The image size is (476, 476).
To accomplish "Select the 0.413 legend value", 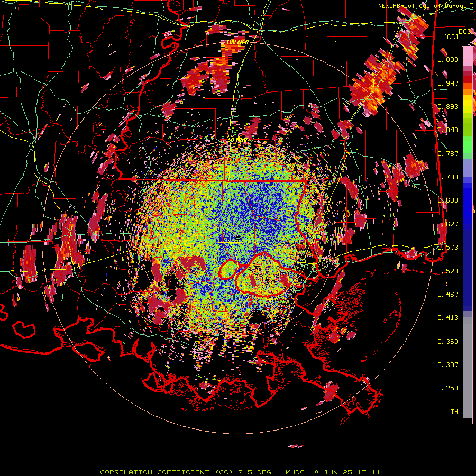I will pyautogui.click(x=448, y=318).
